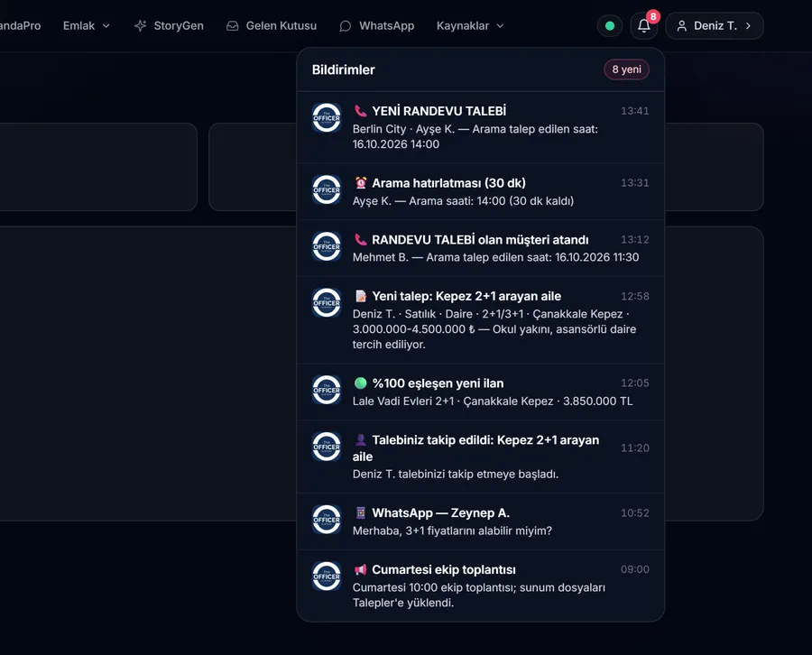Open 'Talebiniz takip edildi' notification
The image size is (812, 655).
point(481,457)
